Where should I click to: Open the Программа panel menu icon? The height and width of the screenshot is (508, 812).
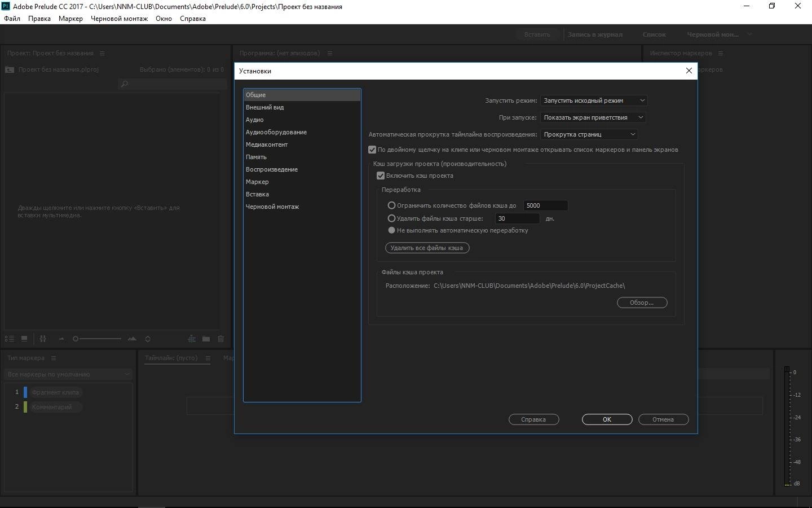330,53
